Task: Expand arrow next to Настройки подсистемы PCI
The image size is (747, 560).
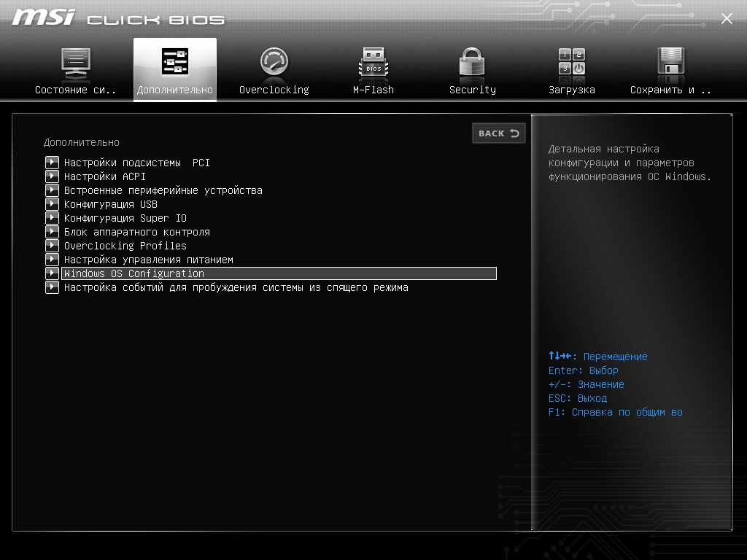Action: pos(52,163)
